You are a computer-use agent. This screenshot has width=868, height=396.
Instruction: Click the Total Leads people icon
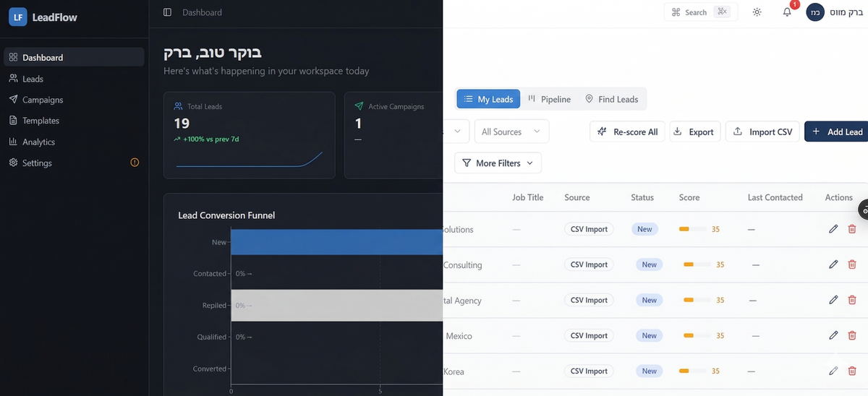pyautogui.click(x=179, y=106)
